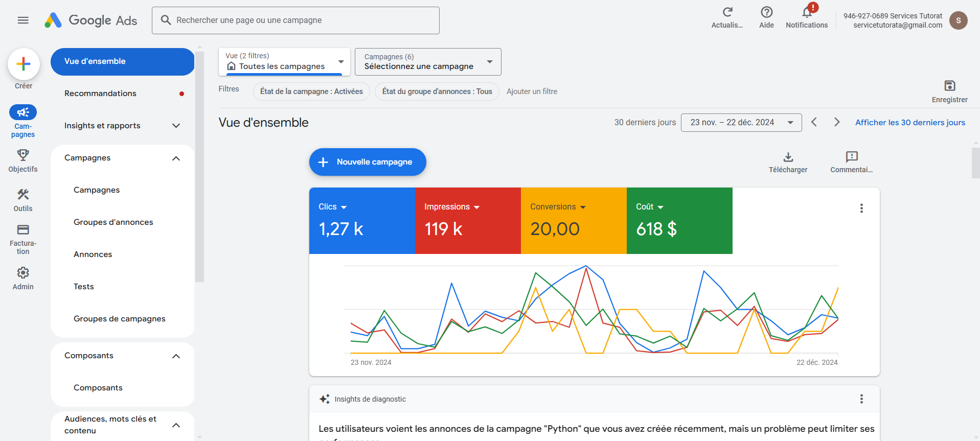Click the Nouvelle campagne button

coord(368,162)
